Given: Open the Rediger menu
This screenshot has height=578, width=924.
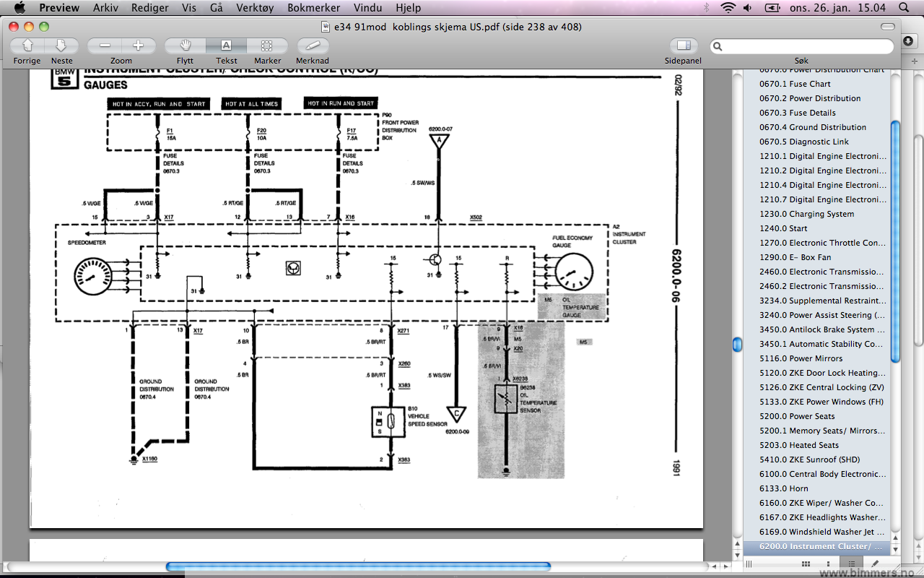Looking at the screenshot, I should (x=150, y=7).
